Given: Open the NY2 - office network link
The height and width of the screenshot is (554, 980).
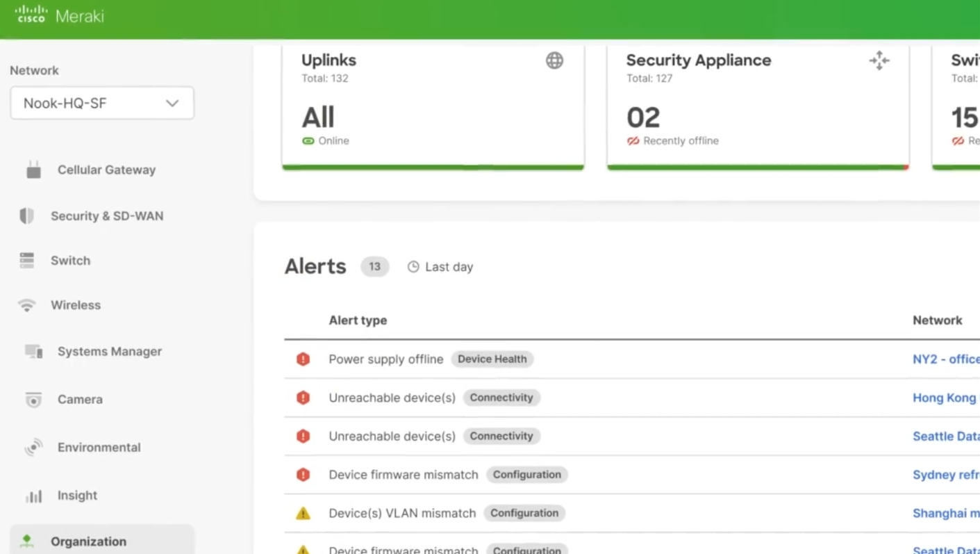Looking at the screenshot, I should [945, 359].
